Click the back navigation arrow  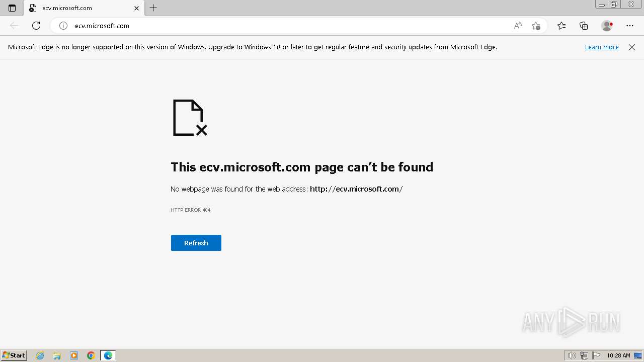pyautogui.click(x=14, y=26)
